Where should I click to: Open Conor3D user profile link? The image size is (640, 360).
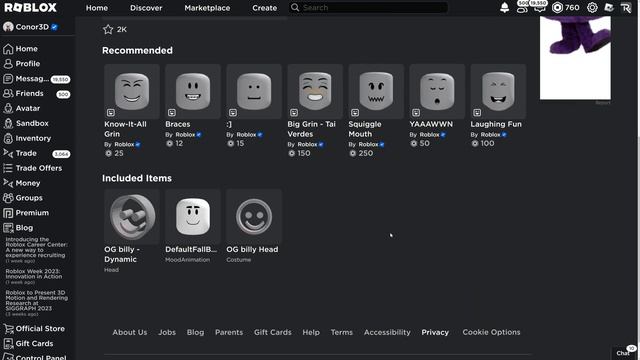pos(31,27)
